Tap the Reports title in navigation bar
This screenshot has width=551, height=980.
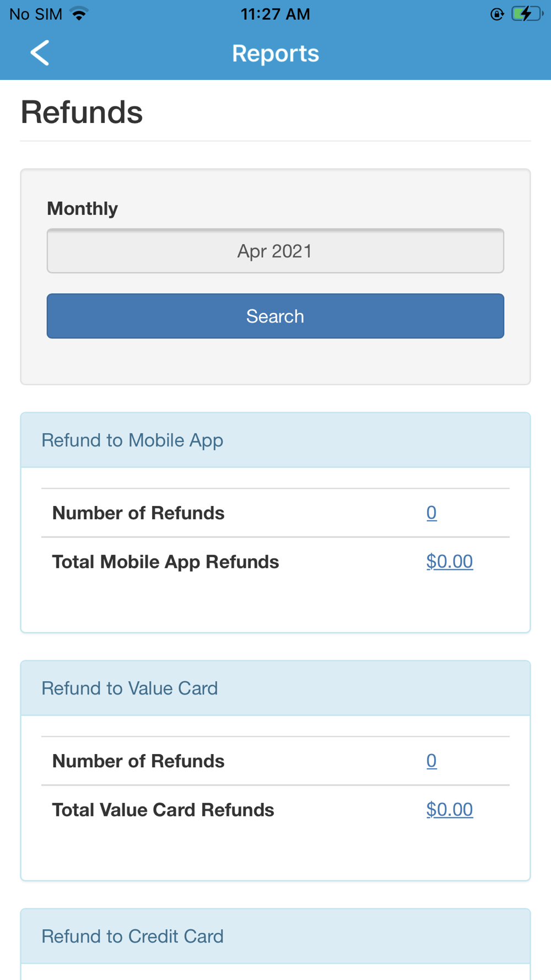[x=275, y=53]
